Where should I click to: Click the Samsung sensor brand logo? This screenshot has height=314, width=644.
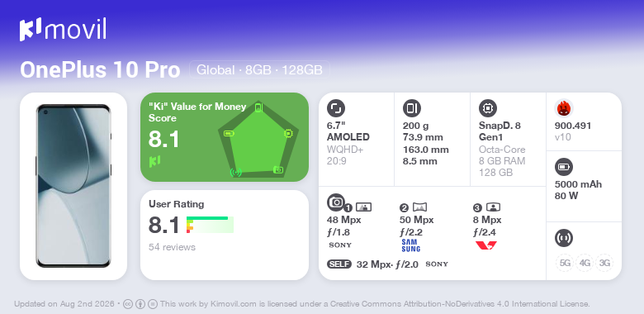410,245
